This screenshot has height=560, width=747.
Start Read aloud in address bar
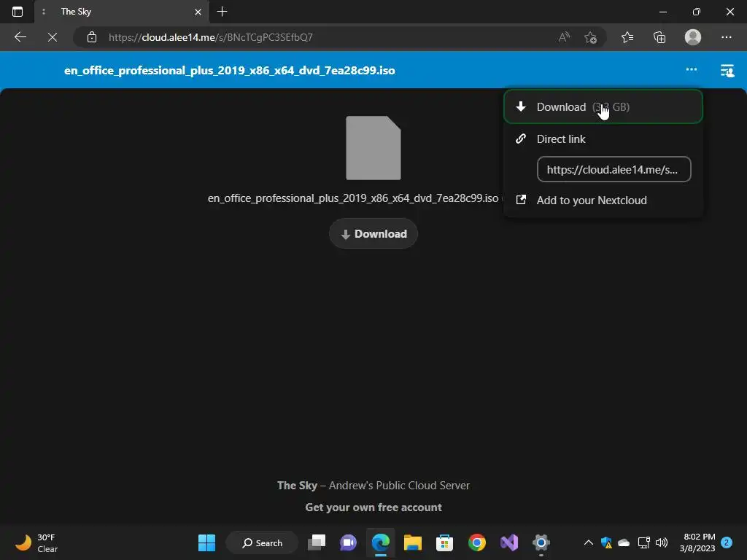(564, 37)
